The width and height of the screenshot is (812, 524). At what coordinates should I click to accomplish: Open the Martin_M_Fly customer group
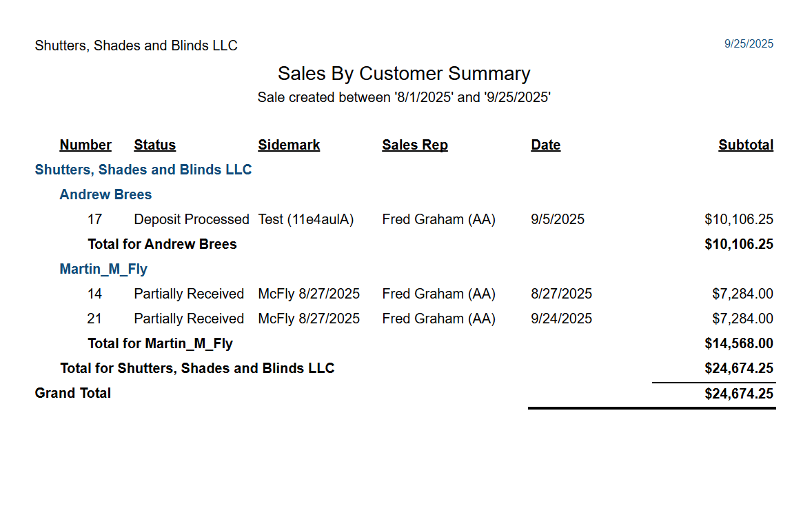point(103,270)
